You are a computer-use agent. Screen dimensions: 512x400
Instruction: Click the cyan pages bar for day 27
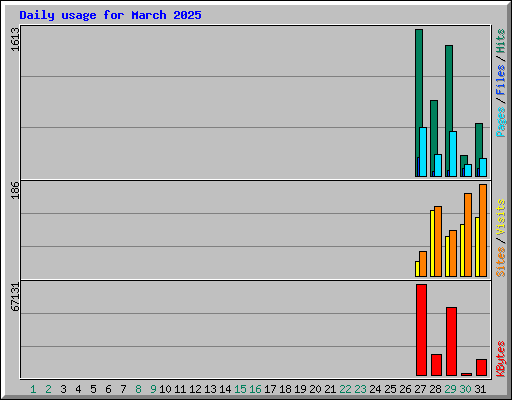pyautogui.click(x=423, y=152)
